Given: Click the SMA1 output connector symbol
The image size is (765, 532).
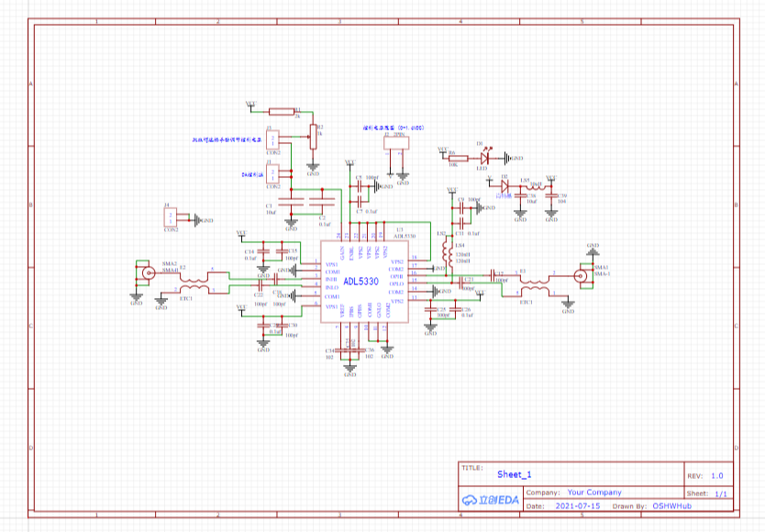Looking at the screenshot, I should click(581, 276).
